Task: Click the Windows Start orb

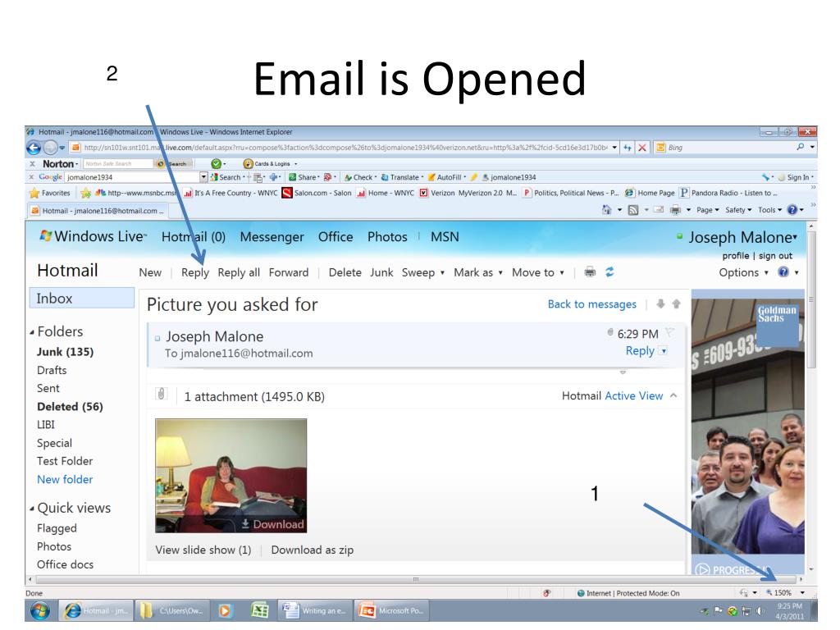Action: pos(39,610)
